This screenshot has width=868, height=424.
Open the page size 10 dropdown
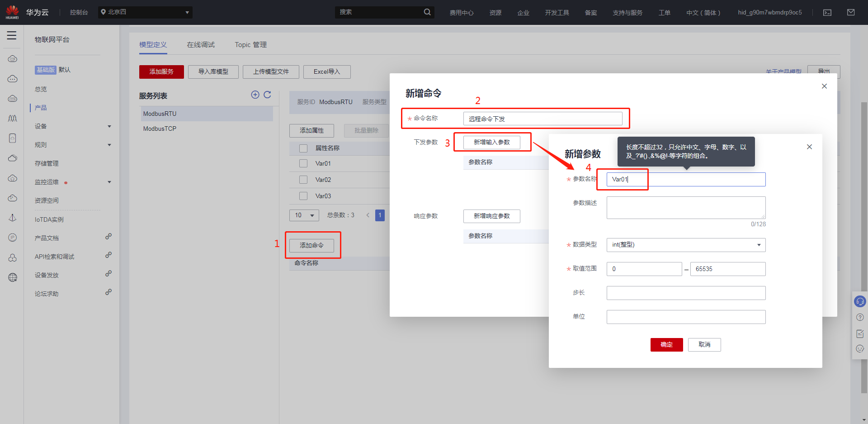coord(304,215)
